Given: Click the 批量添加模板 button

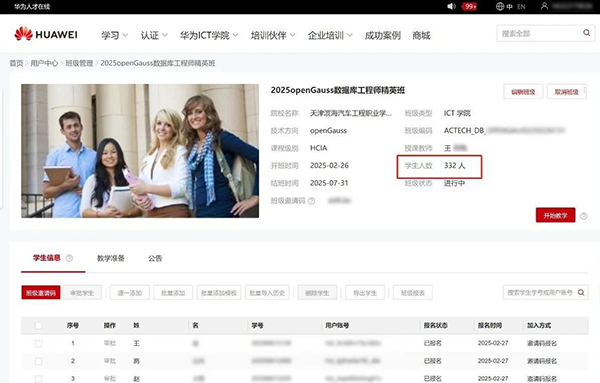Looking at the screenshot, I should tap(219, 293).
